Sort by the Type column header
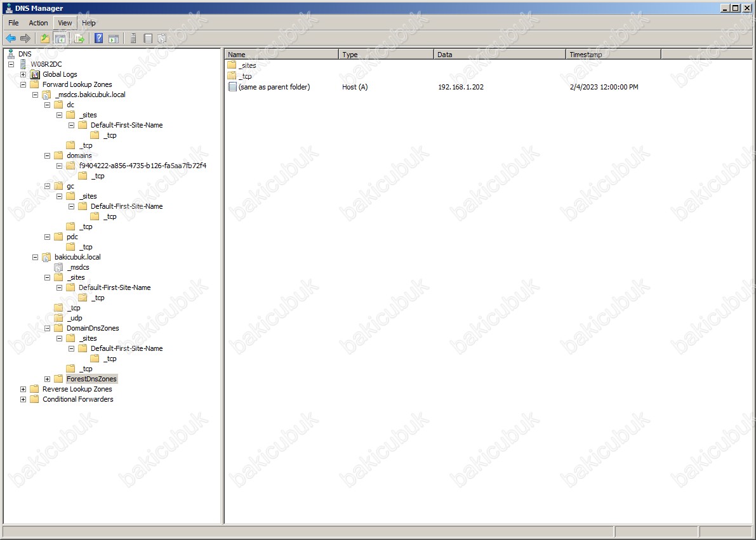The height and width of the screenshot is (540, 756). coord(386,55)
